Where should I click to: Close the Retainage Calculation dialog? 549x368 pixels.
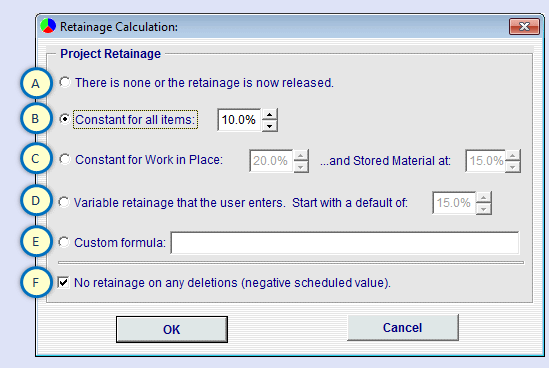click(524, 27)
